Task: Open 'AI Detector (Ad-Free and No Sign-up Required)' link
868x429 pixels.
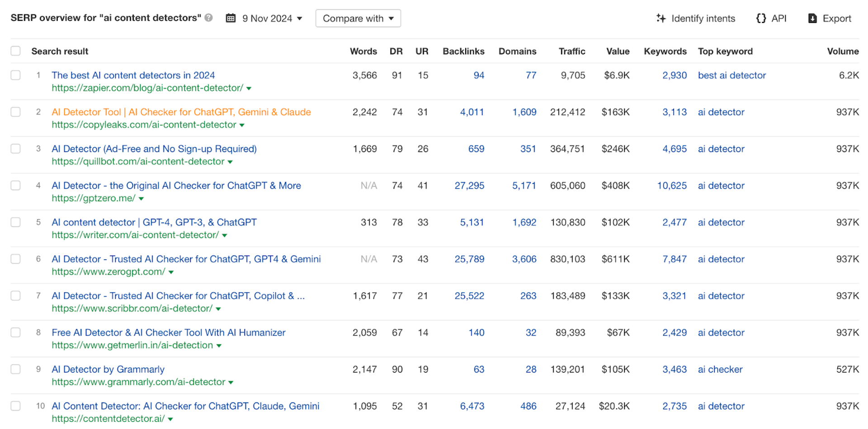Action: [x=154, y=149]
